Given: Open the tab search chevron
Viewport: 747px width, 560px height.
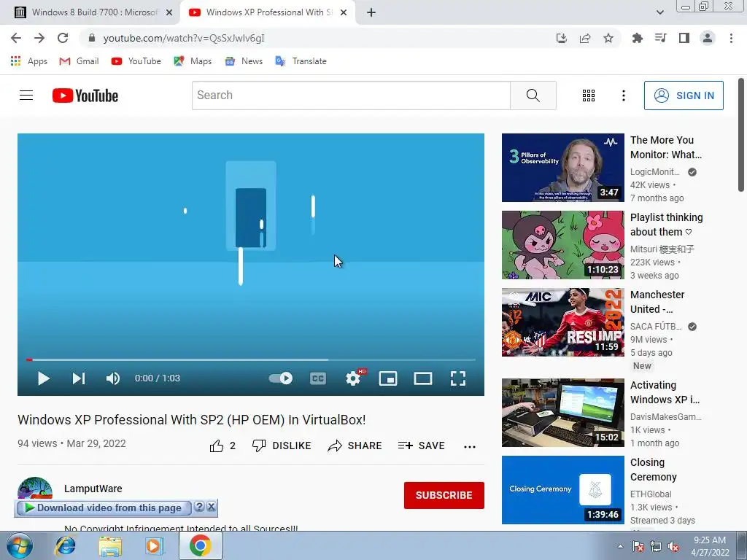Looking at the screenshot, I should pyautogui.click(x=659, y=12).
